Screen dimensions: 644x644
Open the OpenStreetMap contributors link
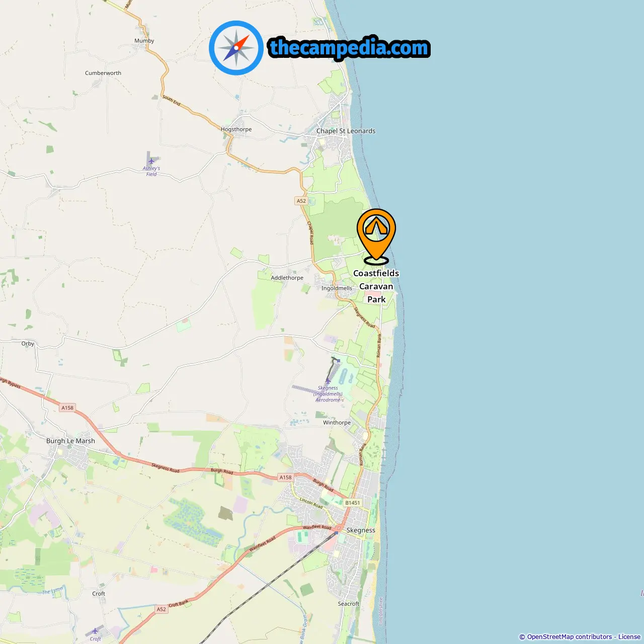pyautogui.click(x=570, y=637)
